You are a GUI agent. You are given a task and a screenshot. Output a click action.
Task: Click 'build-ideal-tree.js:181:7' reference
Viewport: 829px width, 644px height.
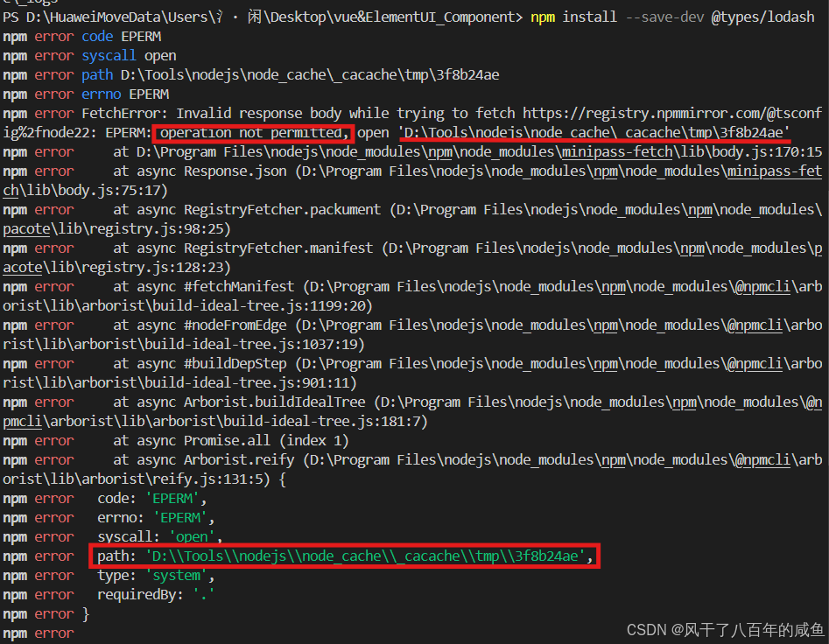point(321,421)
